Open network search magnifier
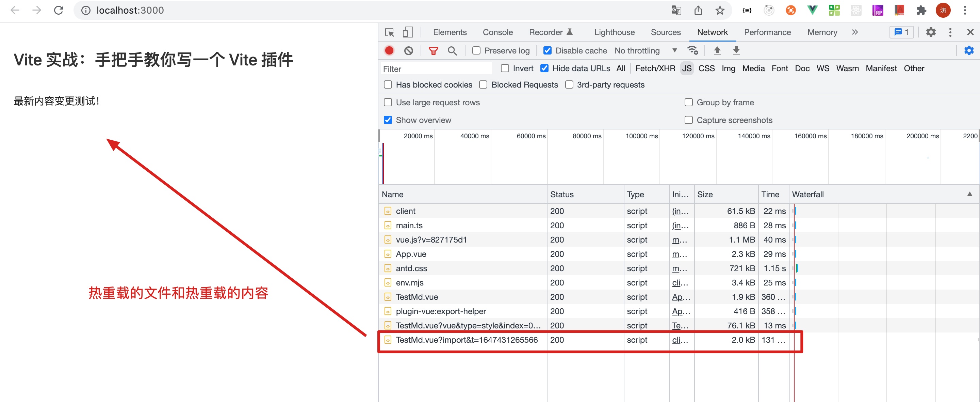Screen dimensions: 980x402 [x=452, y=51]
